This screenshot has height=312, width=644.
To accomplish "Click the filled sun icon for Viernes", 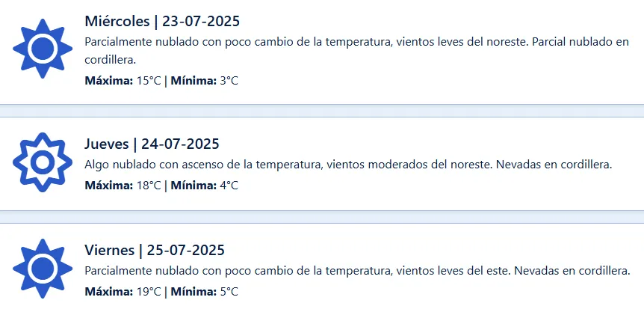I will pos(43,268).
